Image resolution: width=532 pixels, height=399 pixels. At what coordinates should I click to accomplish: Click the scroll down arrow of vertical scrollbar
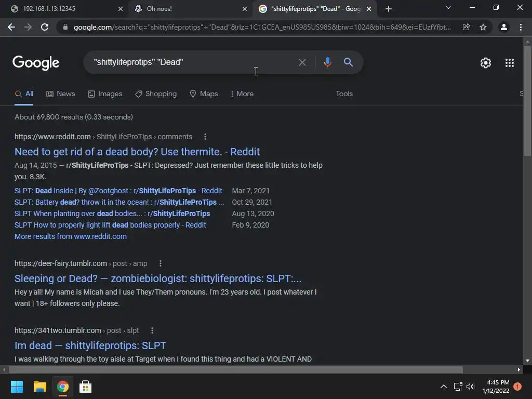[x=527, y=361]
